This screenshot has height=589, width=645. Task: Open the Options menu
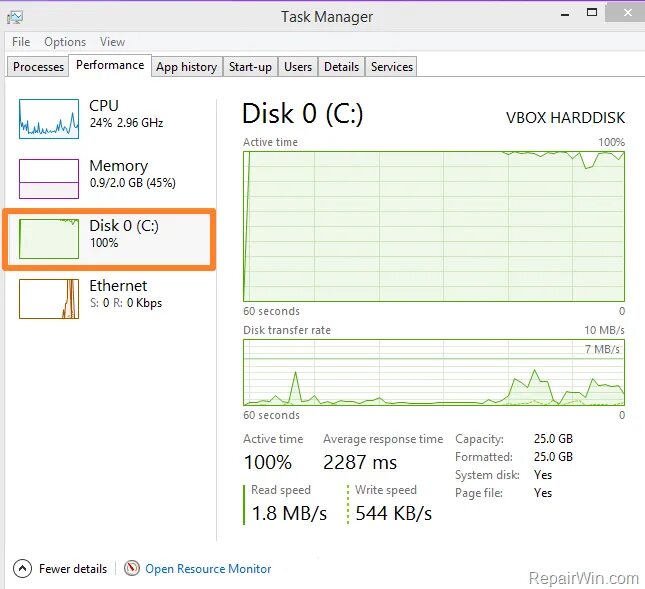(x=65, y=42)
